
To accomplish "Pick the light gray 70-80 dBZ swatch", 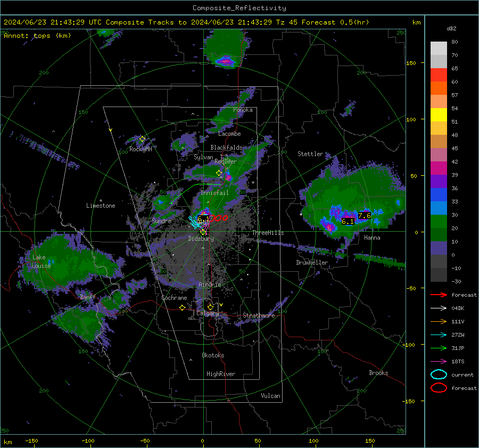I will (x=439, y=48).
